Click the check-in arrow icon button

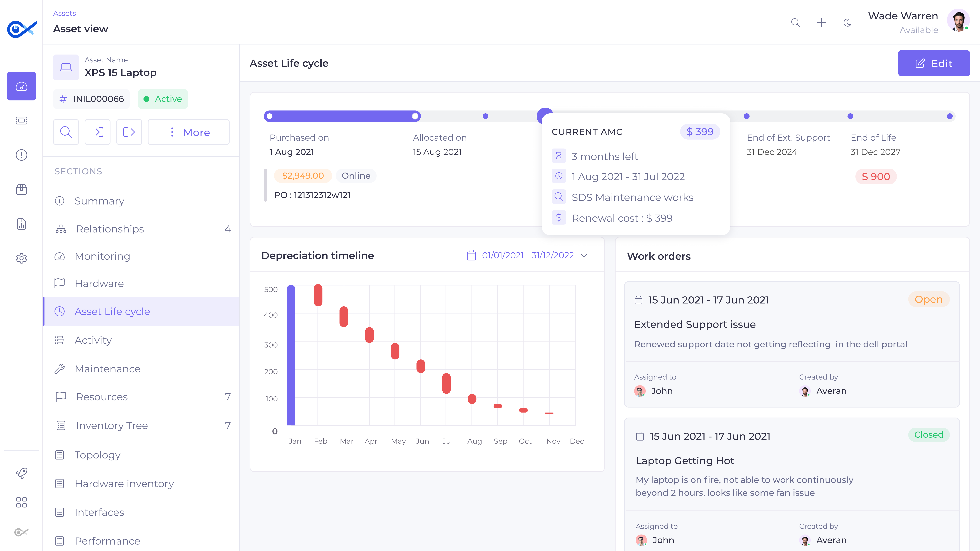[97, 132]
